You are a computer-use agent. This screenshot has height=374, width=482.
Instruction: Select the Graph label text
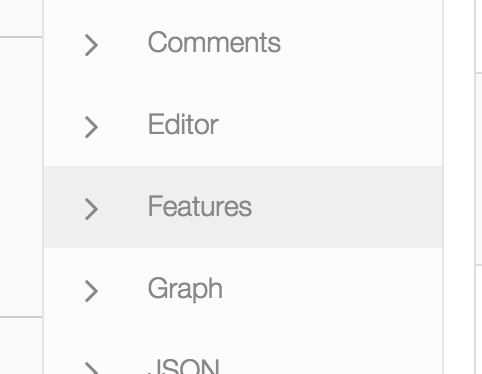point(185,289)
